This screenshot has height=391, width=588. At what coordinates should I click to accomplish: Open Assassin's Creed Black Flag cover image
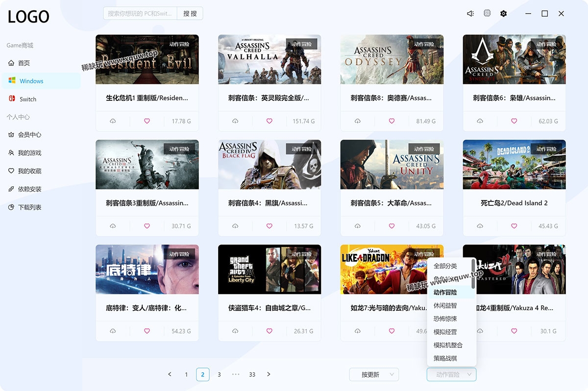click(269, 165)
